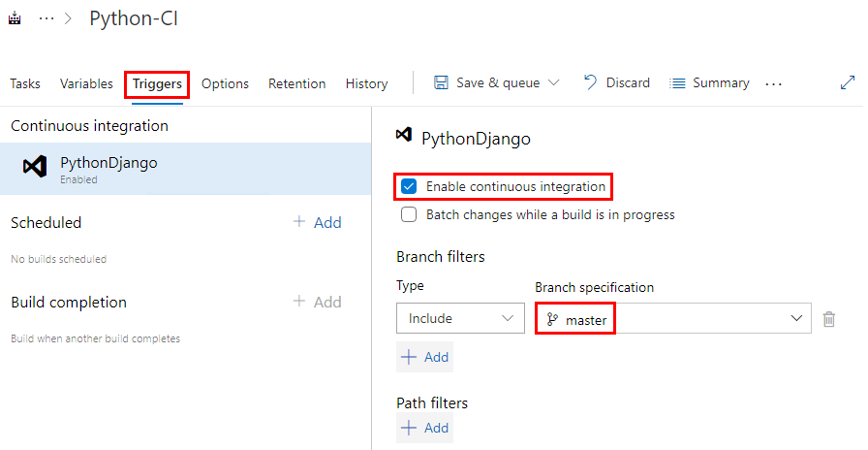Click the Path filters heading
This screenshot has width=868, height=450.
(432, 402)
